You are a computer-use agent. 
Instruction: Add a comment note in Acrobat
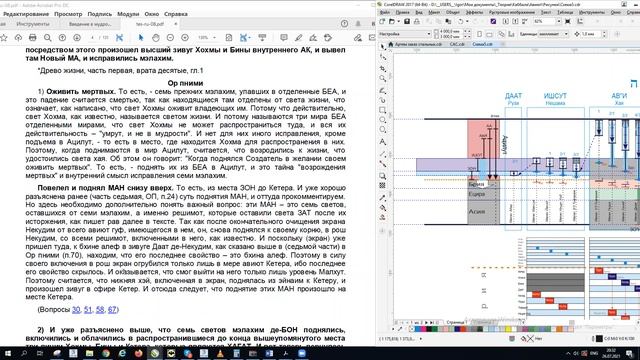tap(284, 38)
